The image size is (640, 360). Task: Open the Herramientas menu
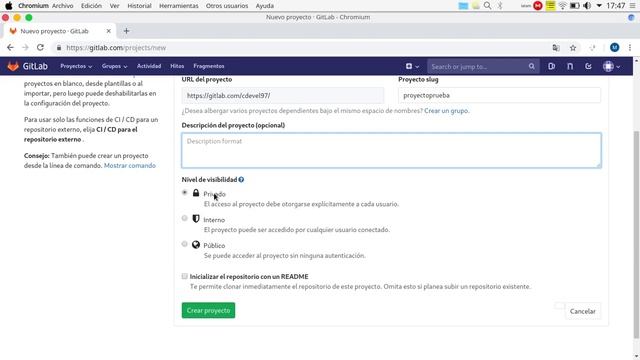[179, 6]
